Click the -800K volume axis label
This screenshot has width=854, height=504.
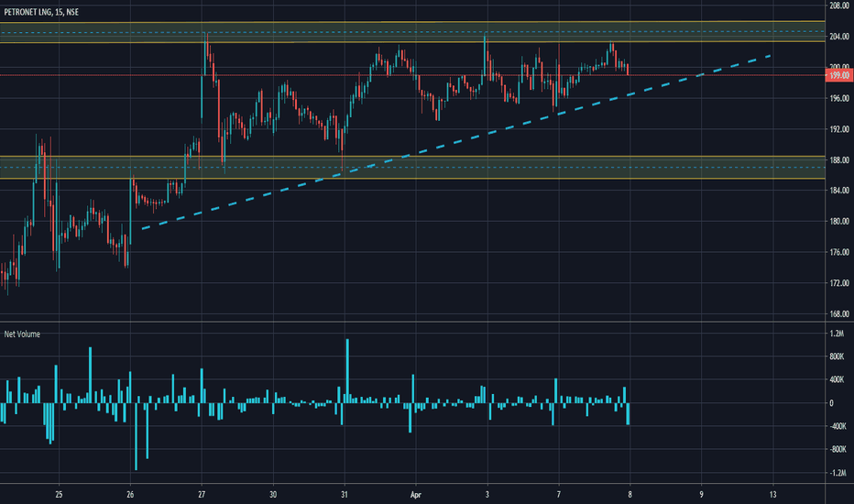pyautogui.click(x=838, y=450)
